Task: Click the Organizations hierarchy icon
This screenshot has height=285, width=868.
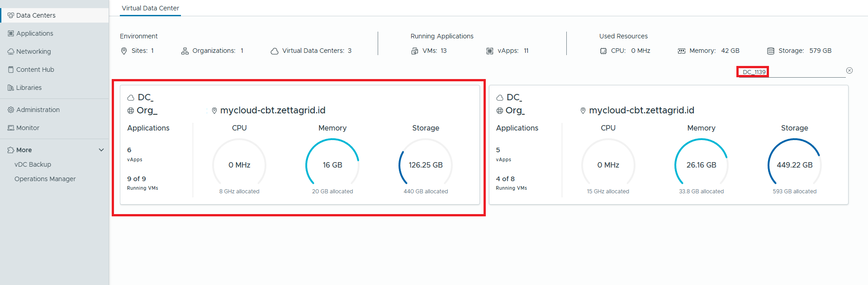Action: [x=185, y=51]
